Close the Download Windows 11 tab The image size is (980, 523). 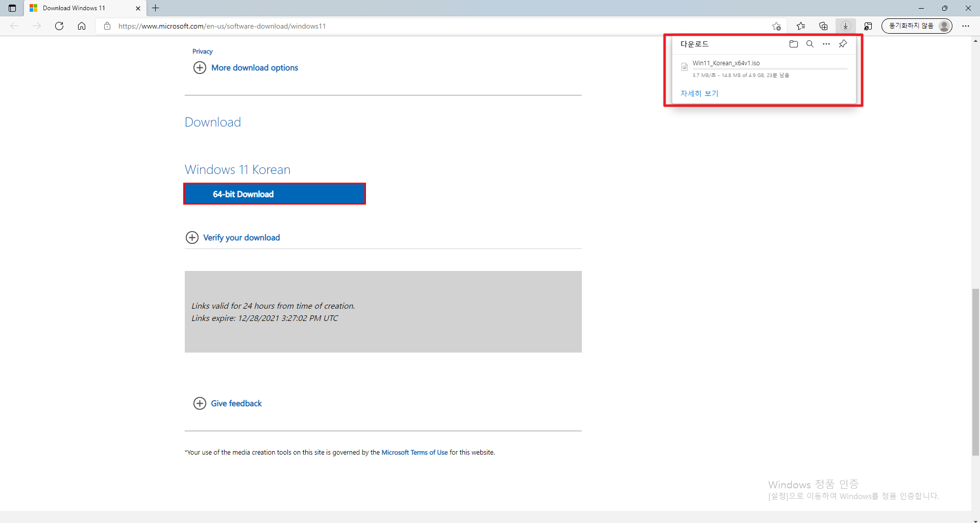pyautogui.click(x=138, y=8)
